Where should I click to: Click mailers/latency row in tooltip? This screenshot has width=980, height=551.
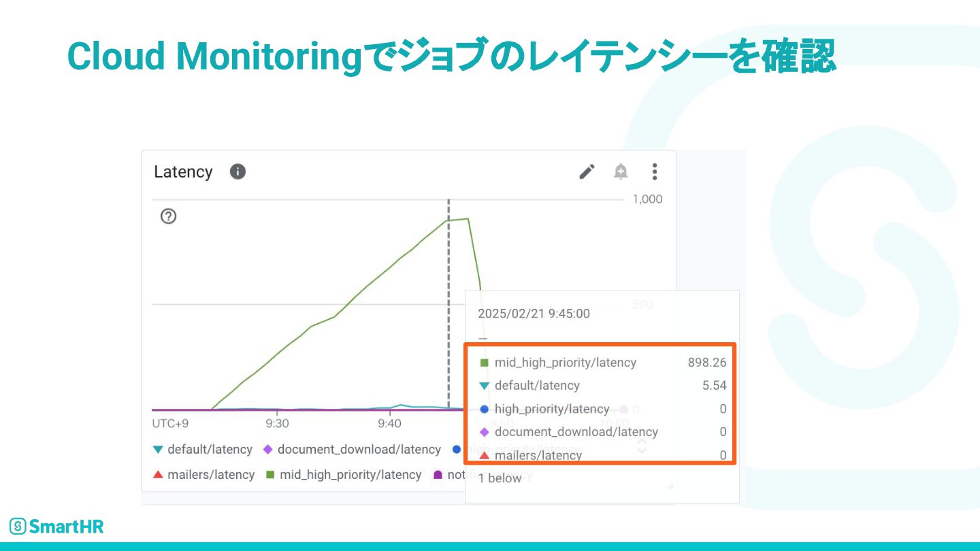602,455
